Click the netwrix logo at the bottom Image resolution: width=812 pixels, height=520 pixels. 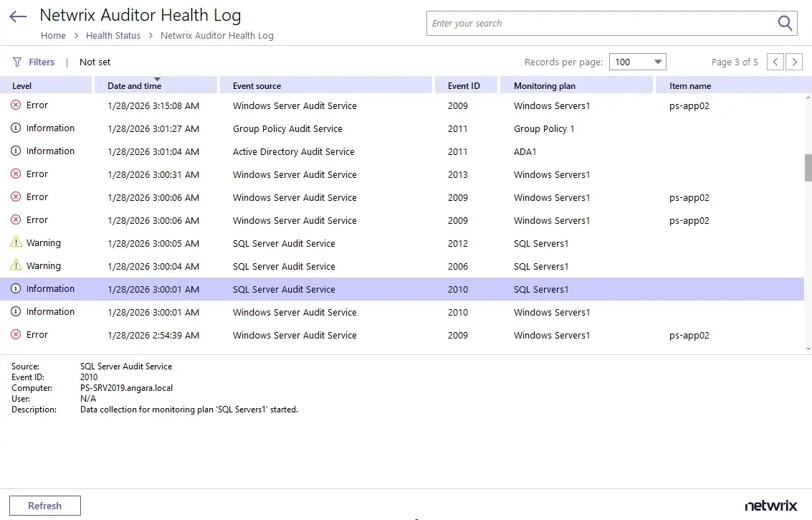coord(771,505)
